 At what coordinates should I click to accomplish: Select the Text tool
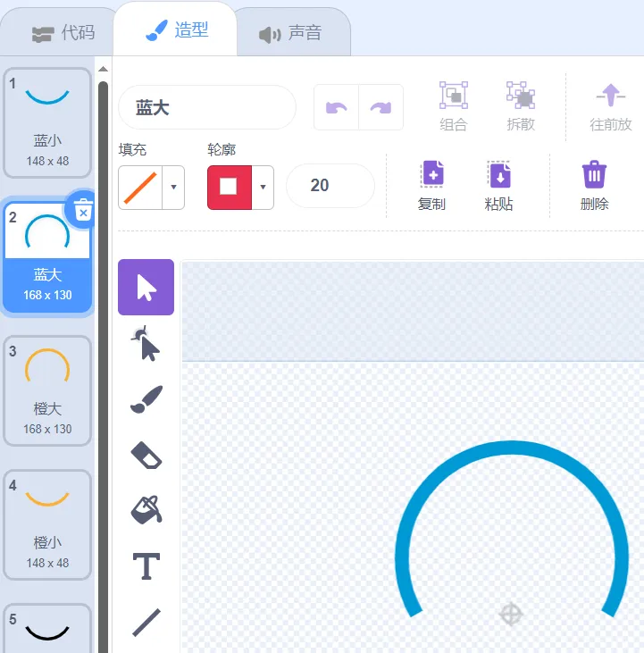146,566
